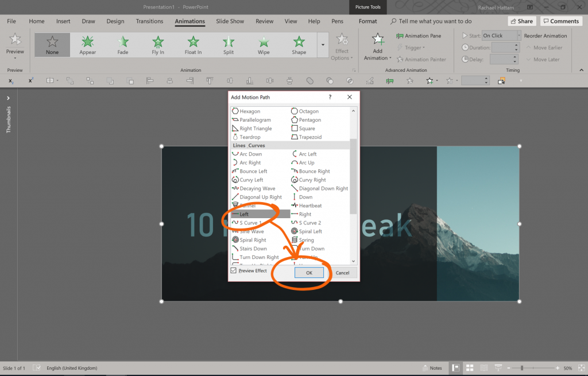588x376 pixels.
Task: Choose the Fly In animation effect
Action: 157,45
